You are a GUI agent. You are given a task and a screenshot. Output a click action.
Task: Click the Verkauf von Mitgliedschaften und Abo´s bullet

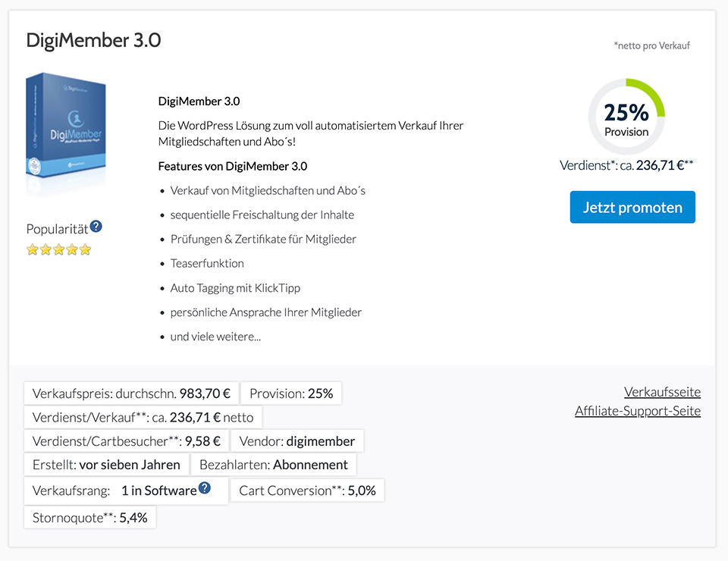pyautogui.click(x=268, y=191)
